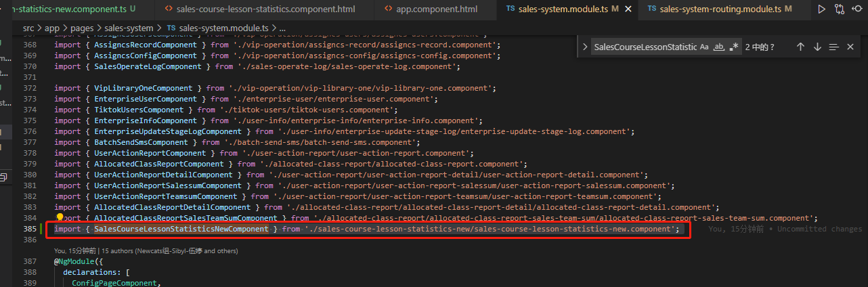
Task: Click SalesCourseLessonStatisticsNewComponent on line 385
Action: [x=181, y=229]
